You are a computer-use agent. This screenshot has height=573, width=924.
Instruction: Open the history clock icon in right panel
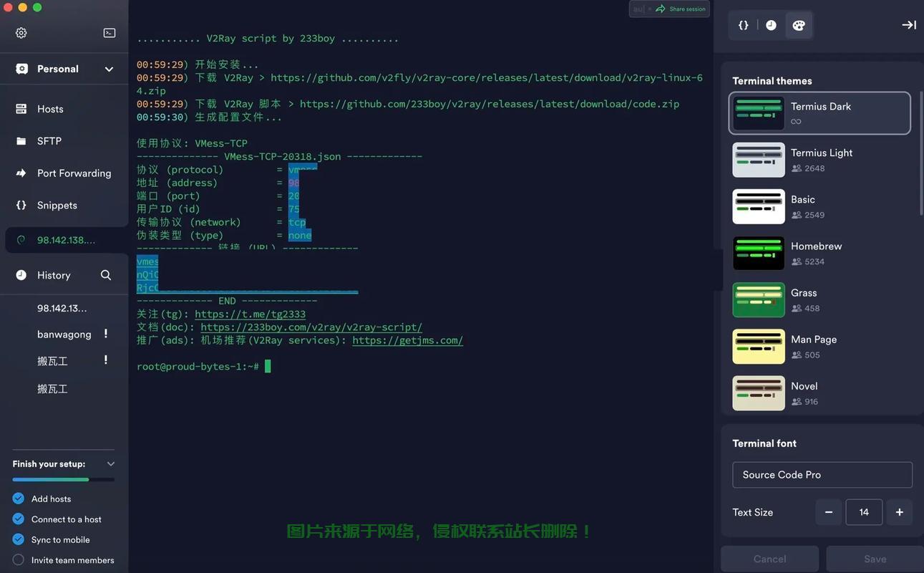(x=771, y=25)
